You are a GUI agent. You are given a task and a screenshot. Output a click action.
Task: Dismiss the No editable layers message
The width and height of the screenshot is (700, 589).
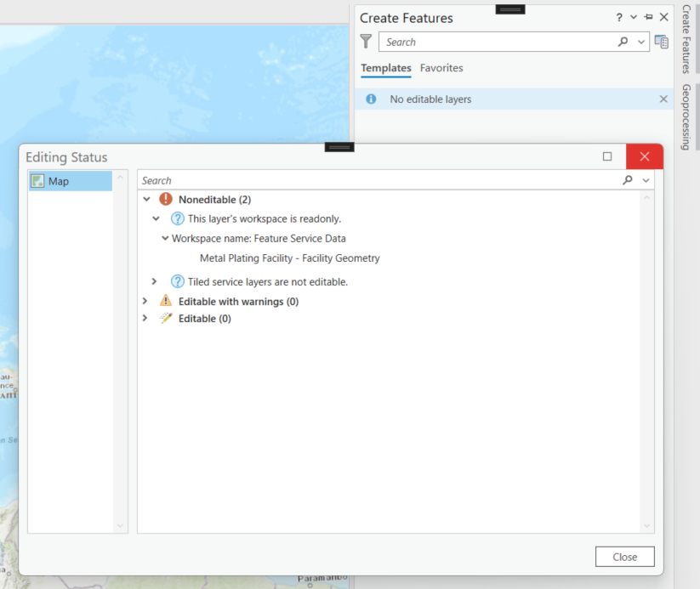[663, 99]
